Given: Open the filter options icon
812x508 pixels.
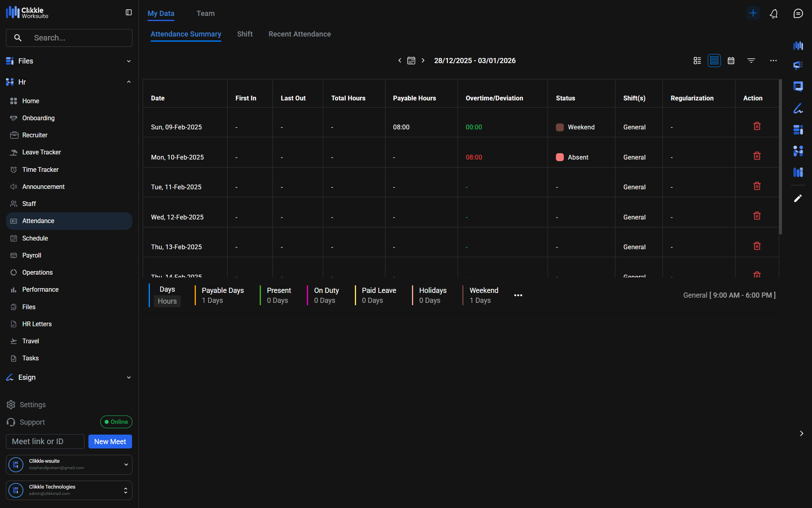Looking at the screenshot, I should coord(751,61).
